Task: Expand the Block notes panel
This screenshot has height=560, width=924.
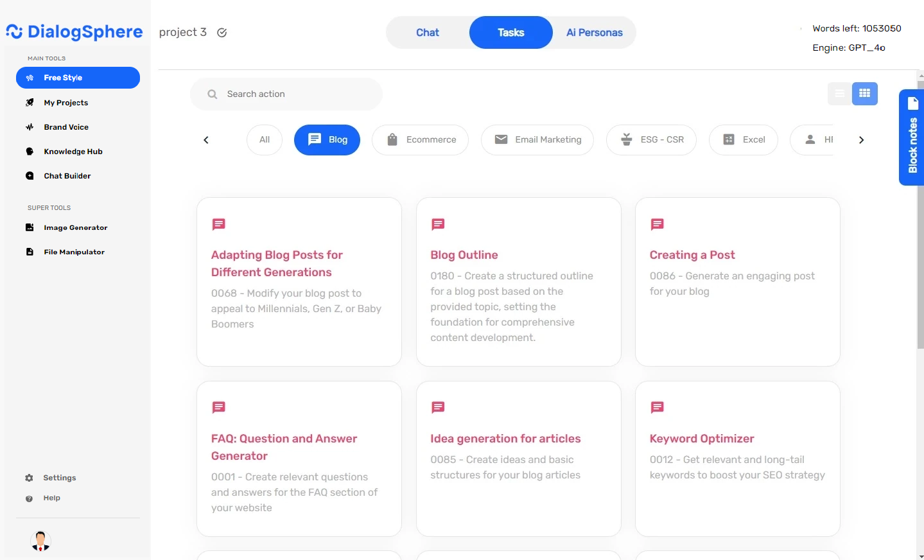Action: pyautogui.click(x=912, y=137)
